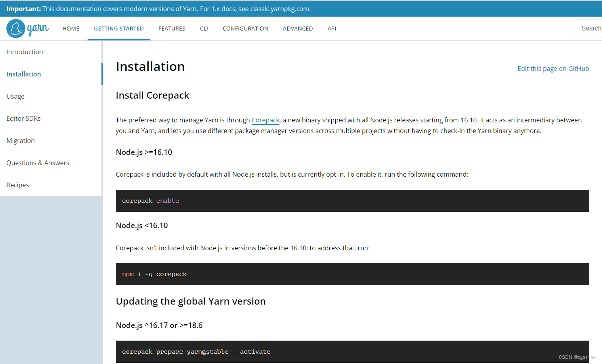This screenshot has width=602, height=364.
Task: Follow the Corepack hyperlink in paragraph
Action: (x=266, y=120)
